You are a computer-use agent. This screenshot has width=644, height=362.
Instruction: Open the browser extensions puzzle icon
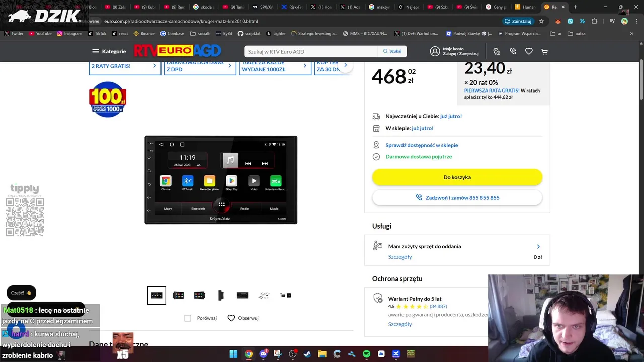click(595, 21)
